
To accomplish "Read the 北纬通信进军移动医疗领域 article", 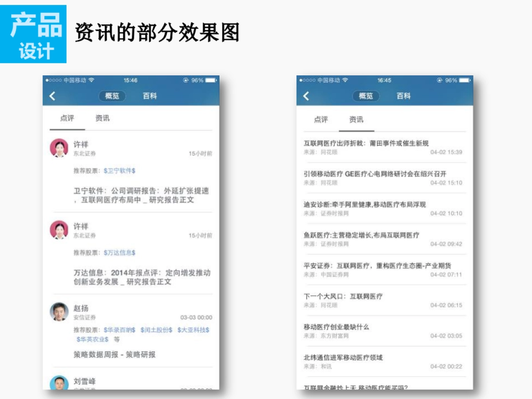I will [x=343, y=357].
